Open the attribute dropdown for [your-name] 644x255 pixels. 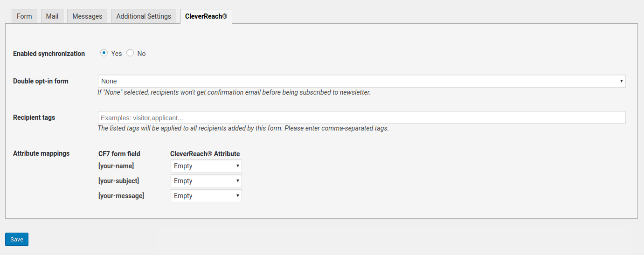pyautogui.click(x=206, y=166)
